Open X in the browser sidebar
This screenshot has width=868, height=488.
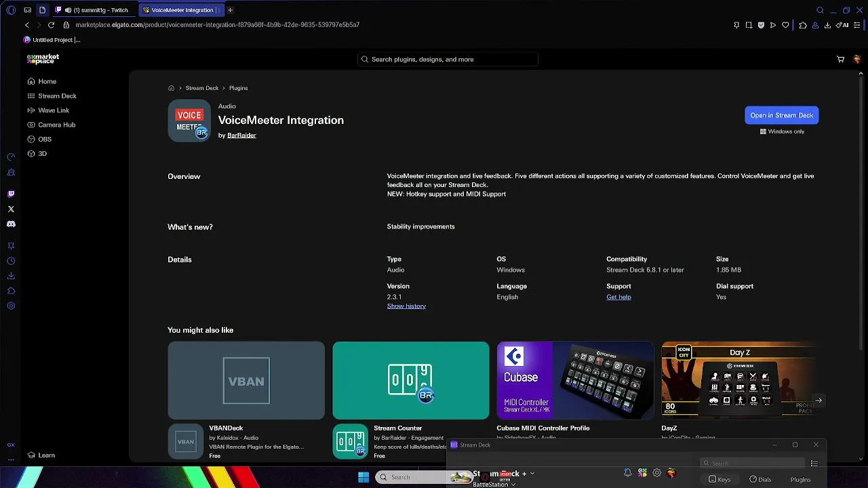pos(11,209)
